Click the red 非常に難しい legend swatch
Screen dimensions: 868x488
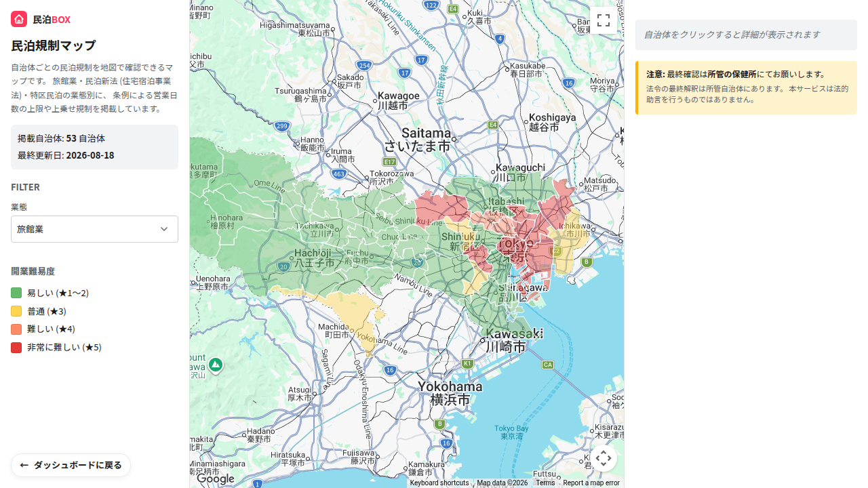[x=16, y=348]
